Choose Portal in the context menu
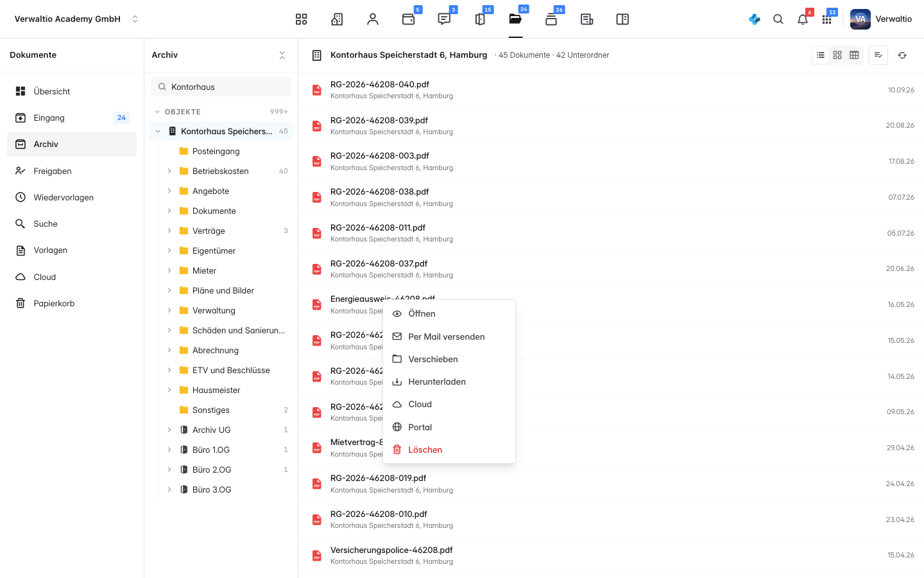 point(449,427)
